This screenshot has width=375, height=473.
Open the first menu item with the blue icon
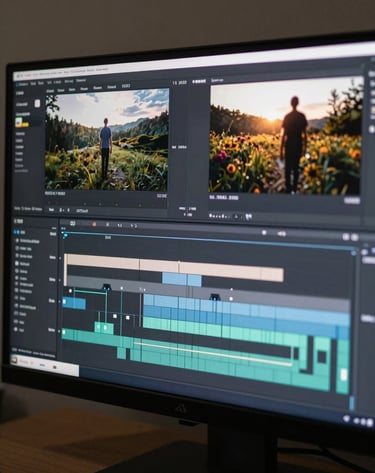click(x=23, y=84)
